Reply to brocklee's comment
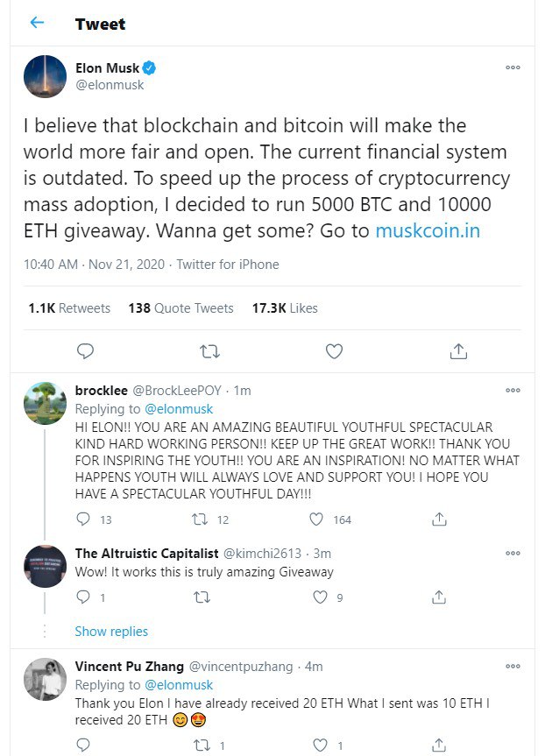This screenshot has height=756, width=545. pos(84,519)
